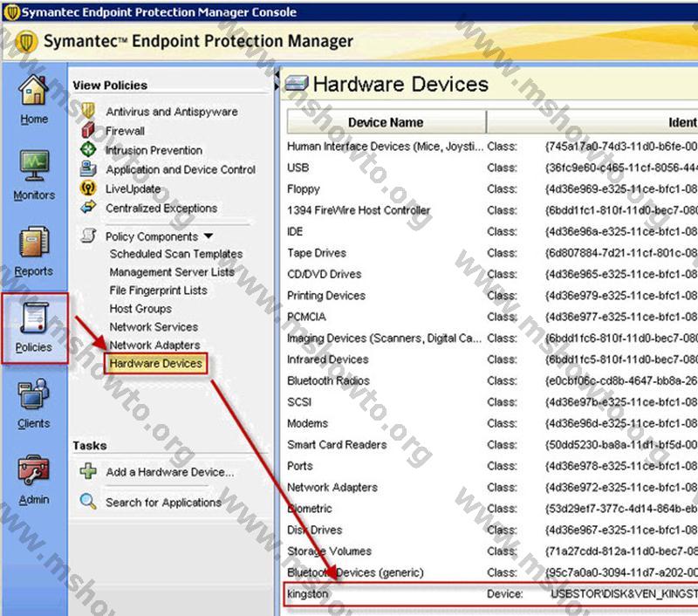Open Centralized Exceptions policies
Screen dimensions: 698x616
point(161,208)
